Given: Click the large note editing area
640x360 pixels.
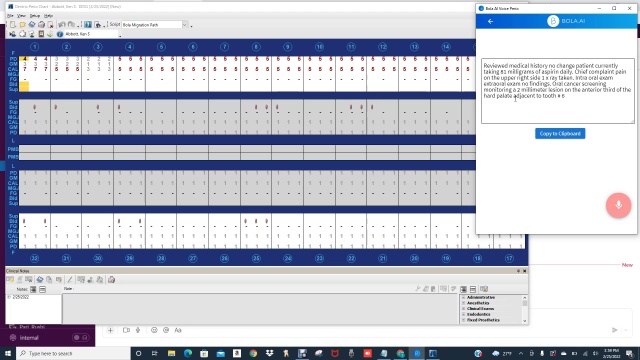Looking at the screenshot, I should click(x=260, y=309).
